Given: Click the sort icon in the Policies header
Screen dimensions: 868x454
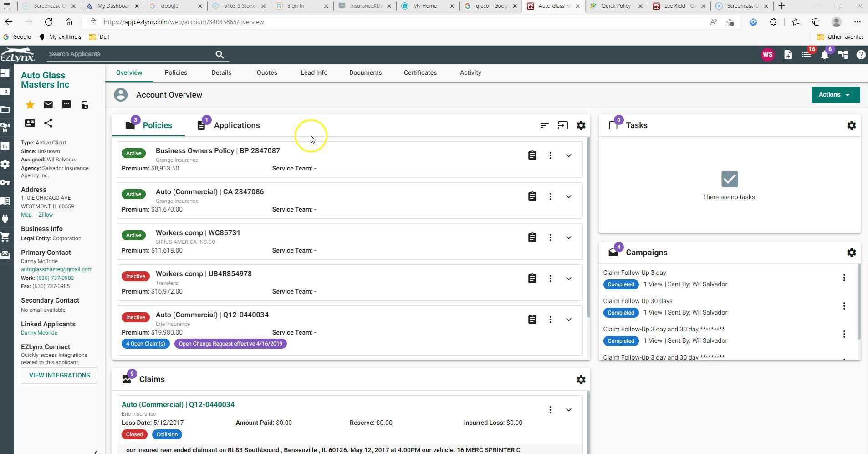Looking at the screenshot, I should tap(544, 125).
